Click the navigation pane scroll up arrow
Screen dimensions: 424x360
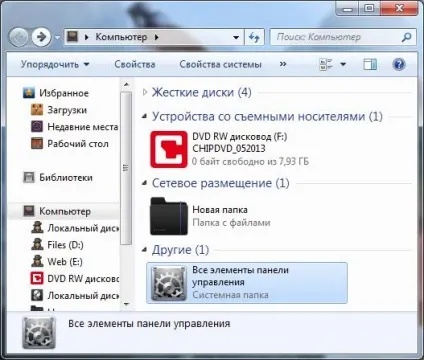pyautogui.click(x=126, y=85)
